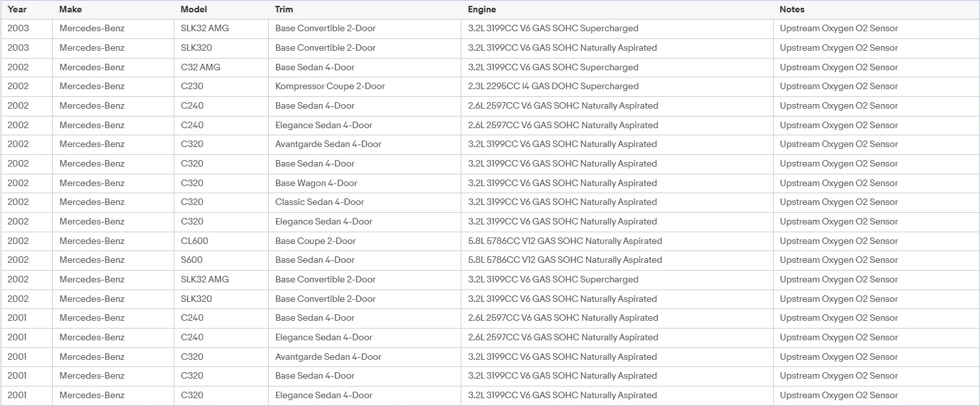980x406 pixels.
Task: Click the 'S600' model cell
Action: pyautogui.click(x=191, y=260)
